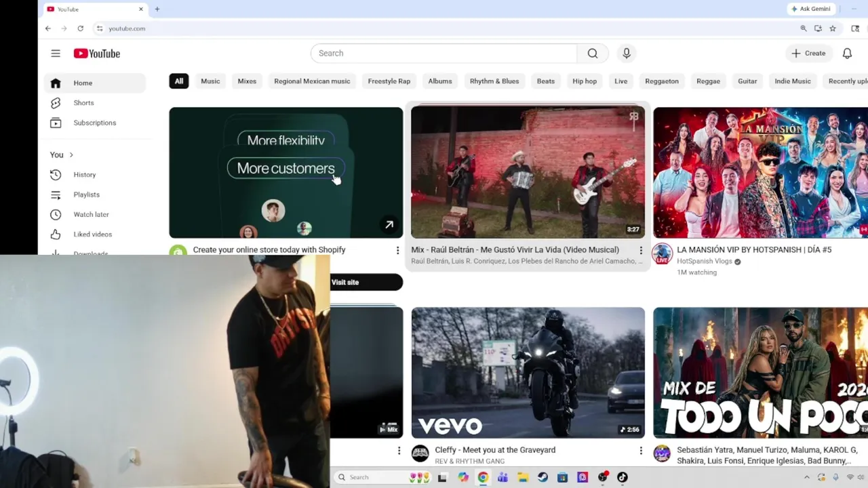The height and width of the screenshot is (488, 868).
Task: Select the Albums filter chip
Action: coord(440,81)
